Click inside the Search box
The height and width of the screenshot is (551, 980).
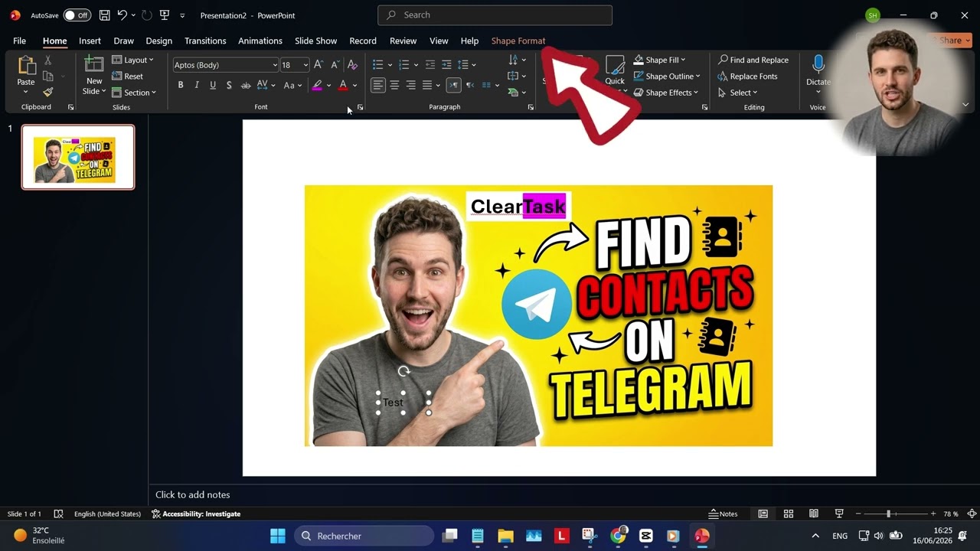495,15
